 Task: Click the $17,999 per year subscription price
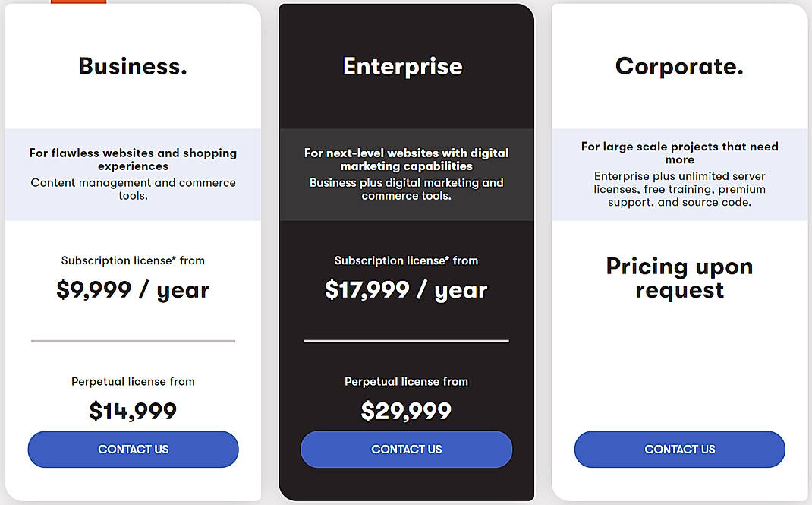pyautogui.click(x=406, y=289)
